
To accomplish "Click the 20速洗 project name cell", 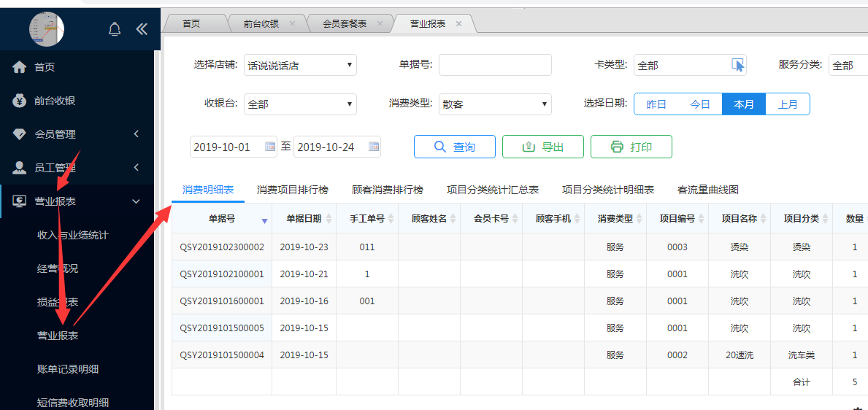I will (740, 355).
